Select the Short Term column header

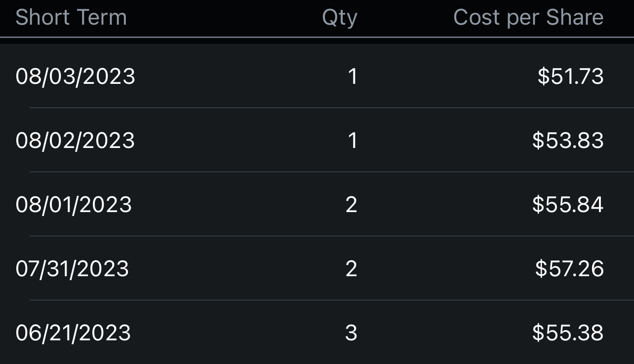click(x=71, y=18)
